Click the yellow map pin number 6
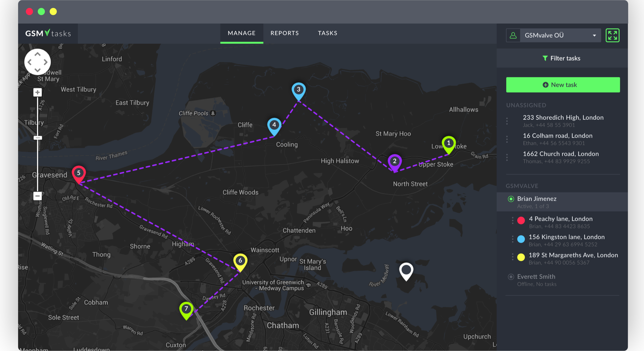 point(240,261)
